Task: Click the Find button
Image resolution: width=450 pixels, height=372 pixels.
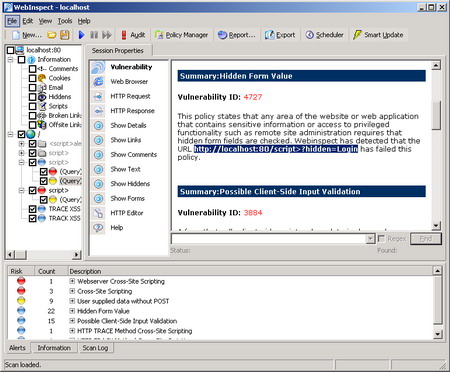Action: tap(426, 239)
